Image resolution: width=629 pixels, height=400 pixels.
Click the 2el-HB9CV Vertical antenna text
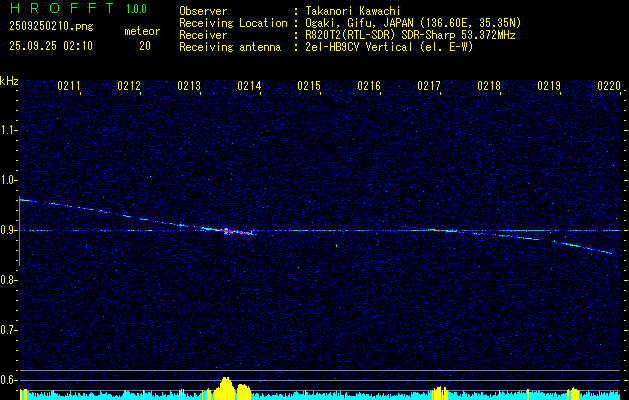pos(387,47)
